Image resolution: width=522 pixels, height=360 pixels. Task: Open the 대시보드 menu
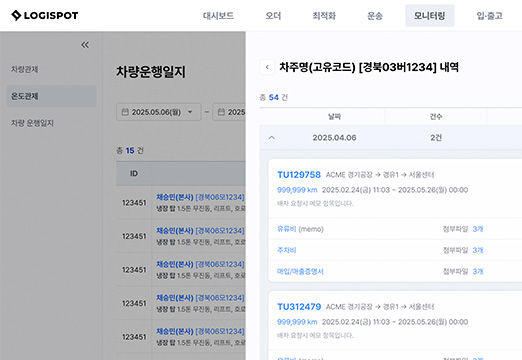tap(218, 16)
